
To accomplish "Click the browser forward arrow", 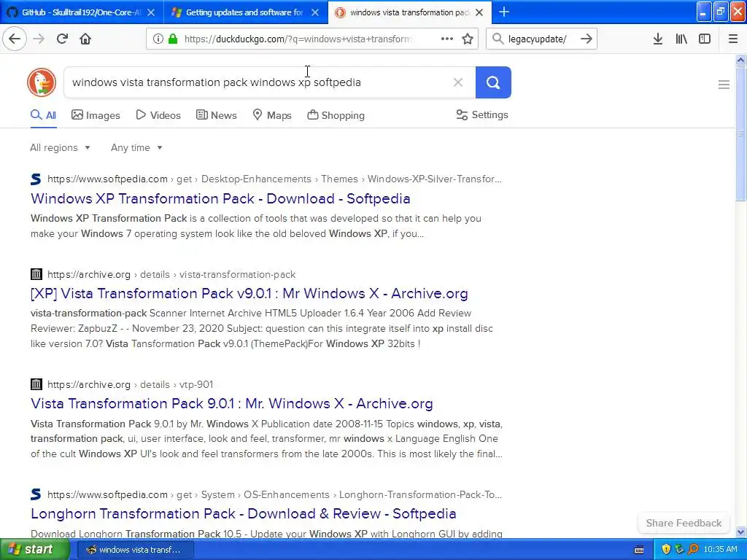I will [39, 39].
